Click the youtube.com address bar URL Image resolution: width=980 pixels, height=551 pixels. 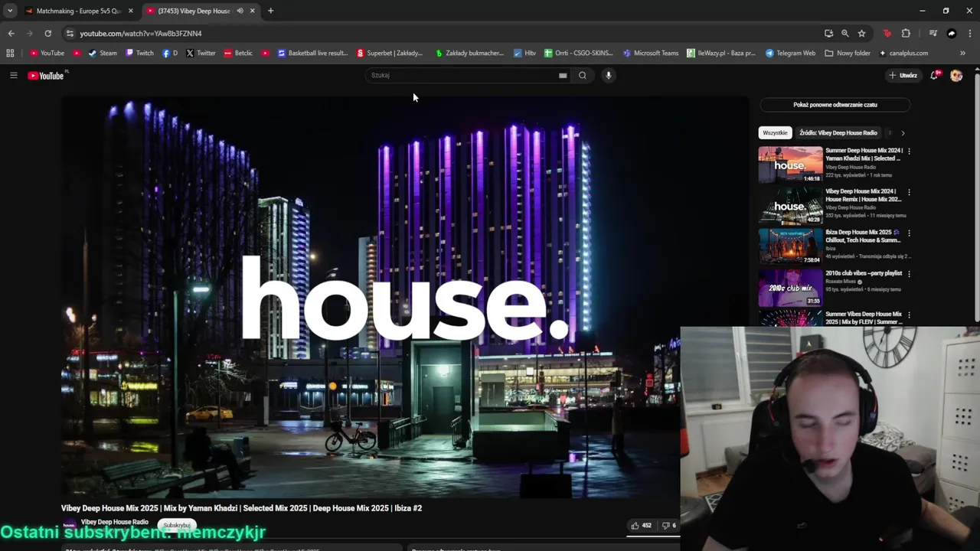141,34
